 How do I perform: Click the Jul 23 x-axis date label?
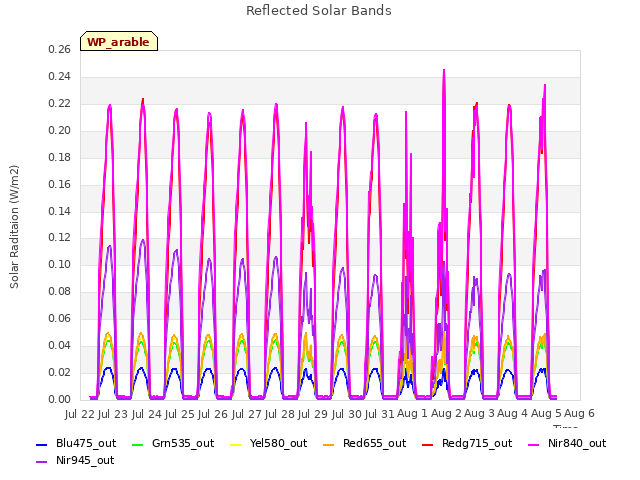113,414
